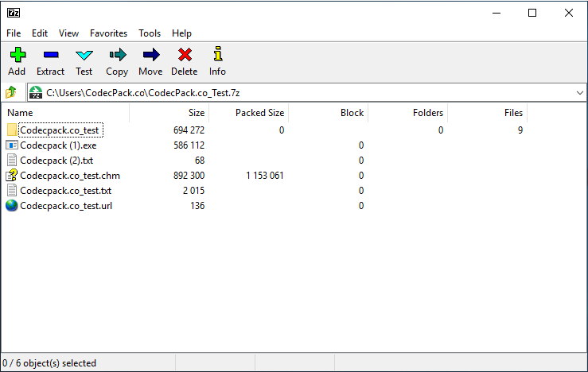
Task: Hit the red X Delete icon
Action: (x=185, y=55)
